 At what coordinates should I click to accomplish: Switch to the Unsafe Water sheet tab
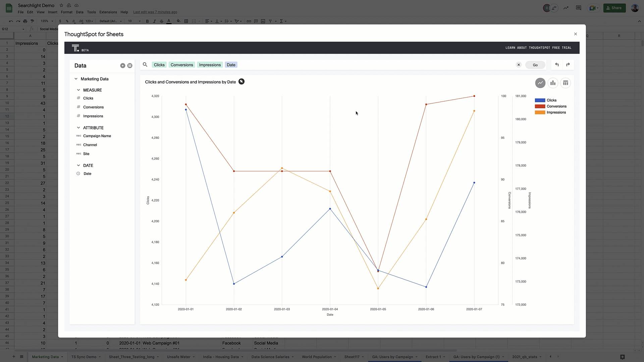click(x=178, y=357)
